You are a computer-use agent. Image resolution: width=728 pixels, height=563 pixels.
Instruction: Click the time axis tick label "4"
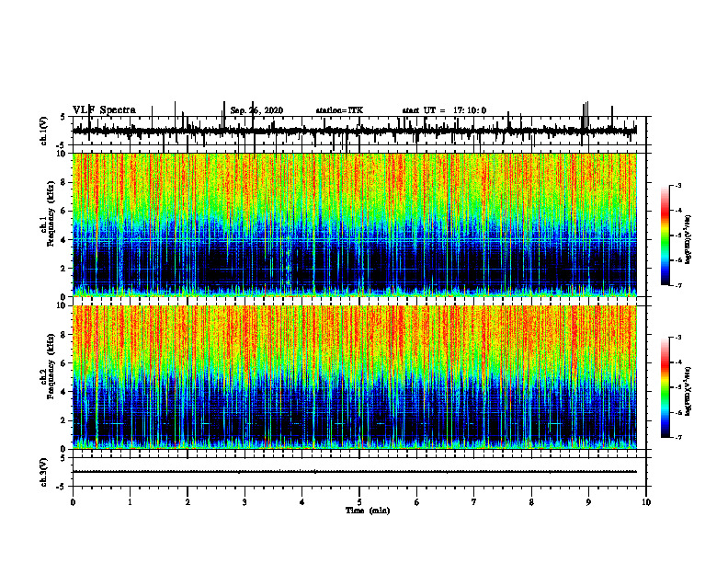(x=302, y=502)
